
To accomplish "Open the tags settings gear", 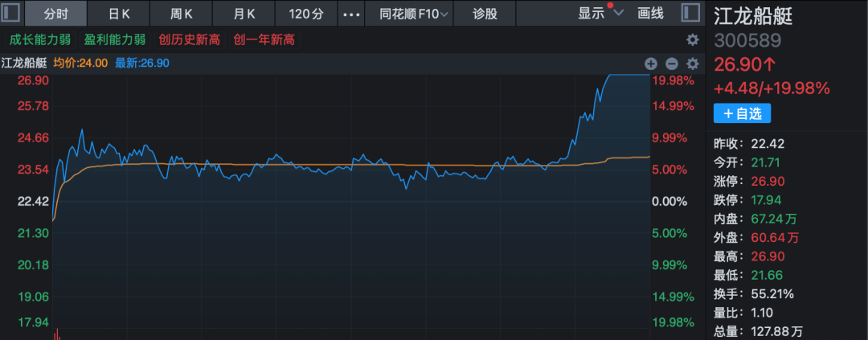I will tap(692, 39).
